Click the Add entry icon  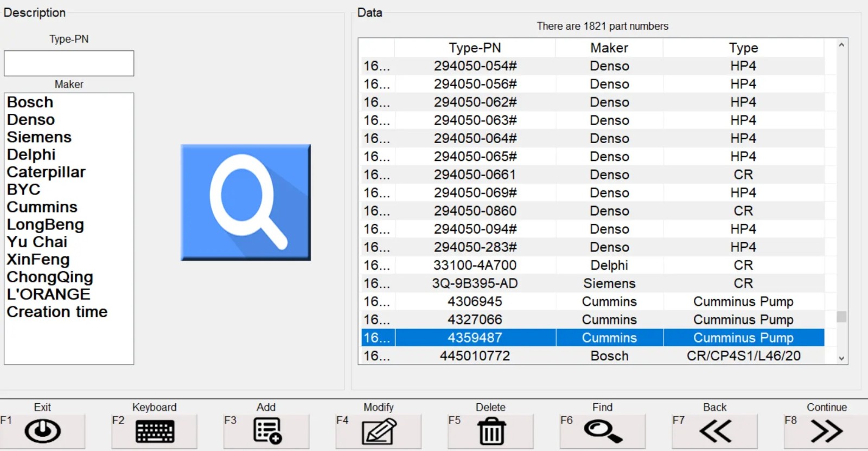click(x=267, y=432)
